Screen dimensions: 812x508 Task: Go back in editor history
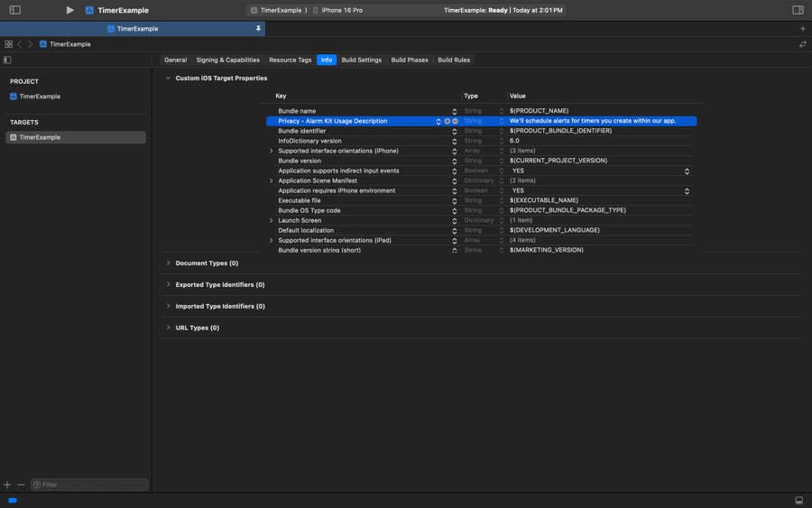[20, 44]
